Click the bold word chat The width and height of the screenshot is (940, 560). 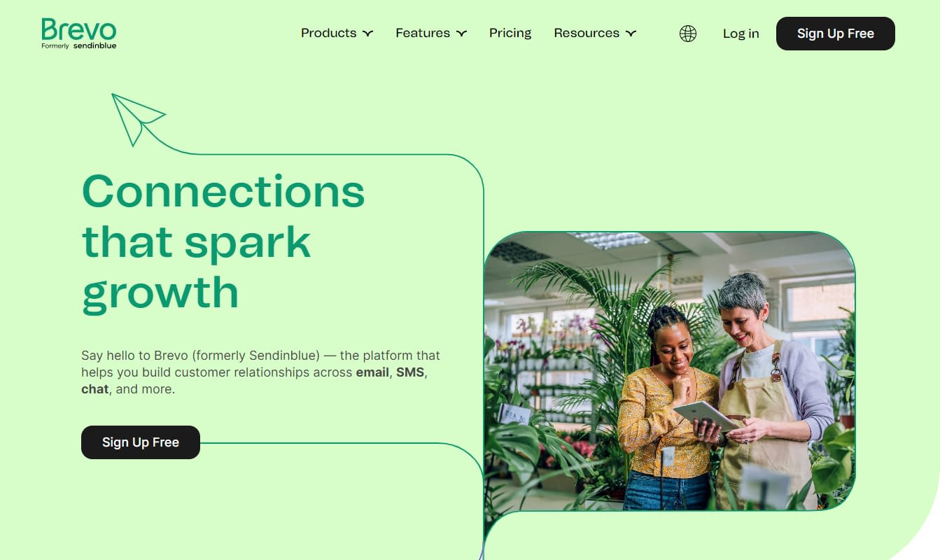pos(94,389)
